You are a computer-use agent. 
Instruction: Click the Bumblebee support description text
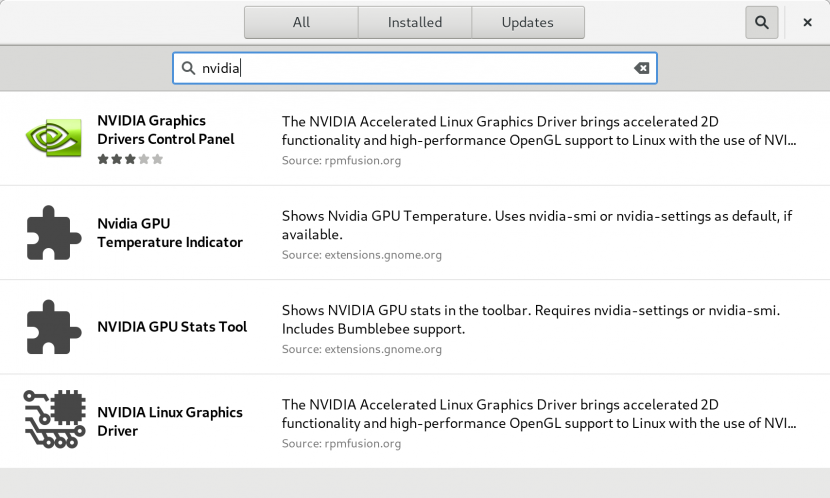click(531, 319)
